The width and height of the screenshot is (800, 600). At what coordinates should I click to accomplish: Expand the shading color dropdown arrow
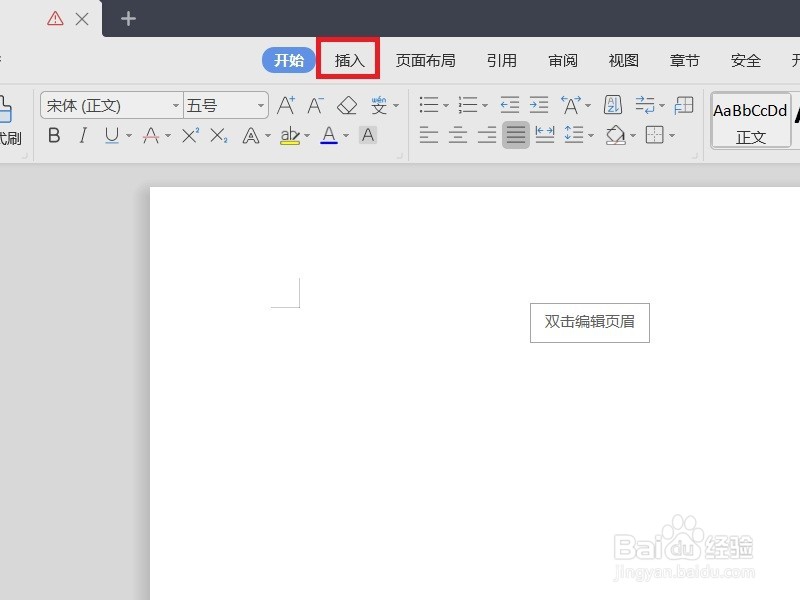click(633, 136)
